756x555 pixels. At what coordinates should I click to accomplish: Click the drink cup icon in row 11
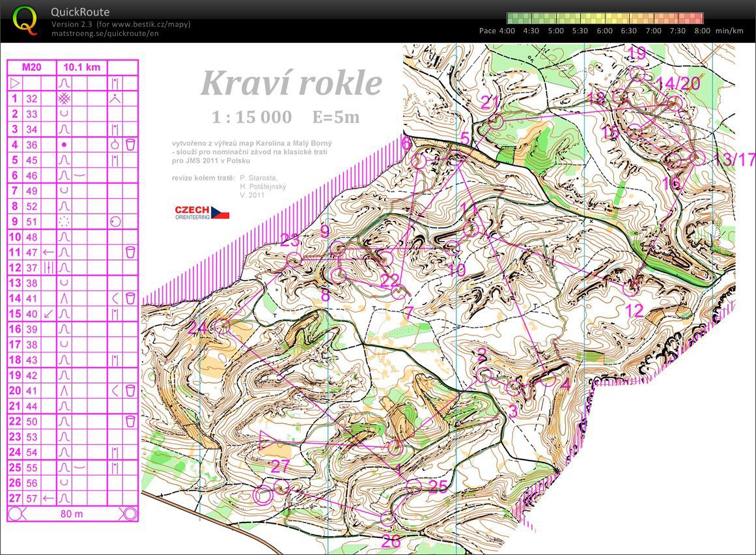click(130, 252)
